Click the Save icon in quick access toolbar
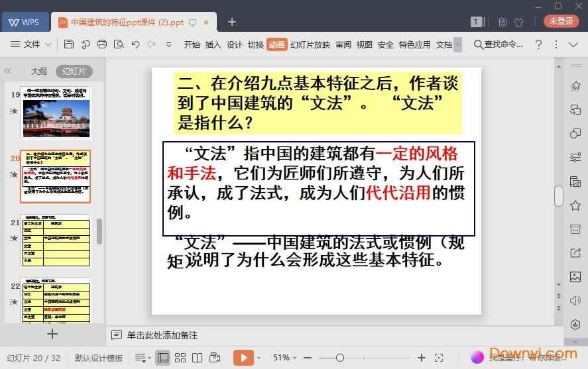The width and height of the screenshot is (588, 369). [69, 44]
